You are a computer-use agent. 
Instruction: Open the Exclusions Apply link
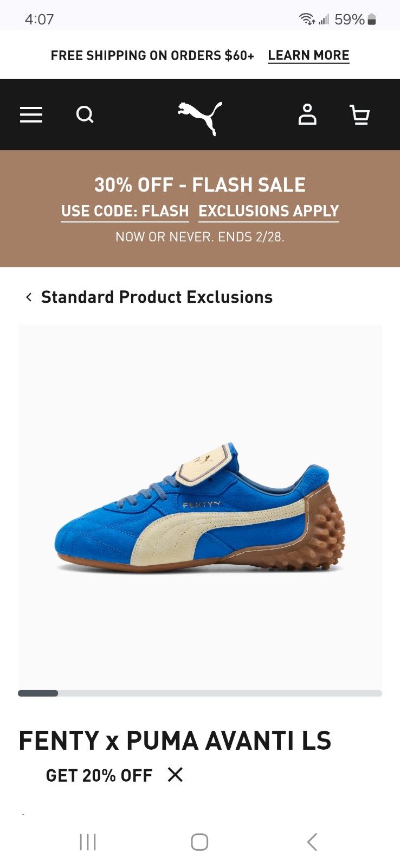coord(269,211)
